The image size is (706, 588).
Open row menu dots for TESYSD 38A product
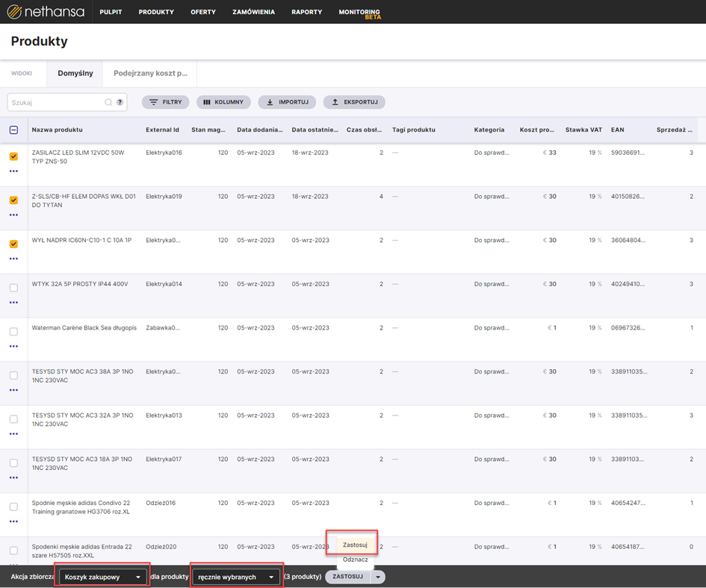tap(14, 390)
